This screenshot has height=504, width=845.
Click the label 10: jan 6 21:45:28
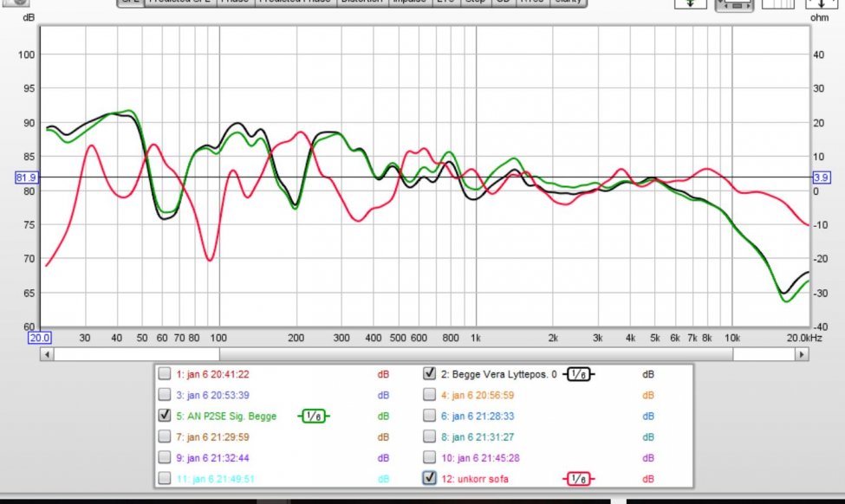(x=480, y=458)
